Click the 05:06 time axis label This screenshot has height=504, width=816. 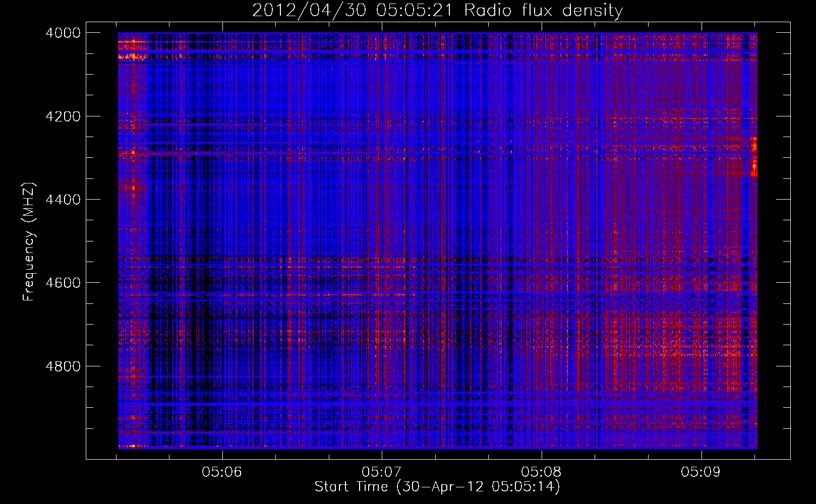click(x=222, y=472)
